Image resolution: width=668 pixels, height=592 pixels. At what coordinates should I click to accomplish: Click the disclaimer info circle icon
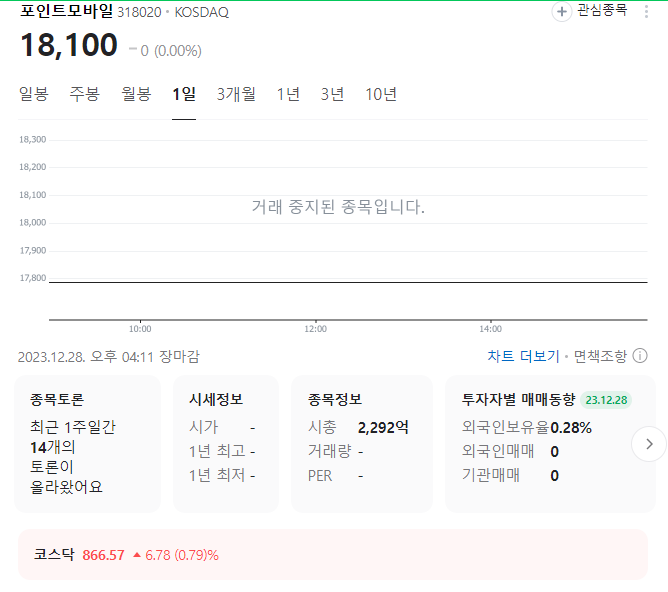coord(640,356)
